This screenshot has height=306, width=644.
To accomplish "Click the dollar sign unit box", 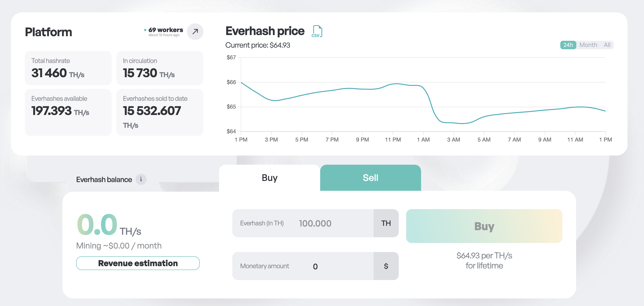I will [386, 266].
